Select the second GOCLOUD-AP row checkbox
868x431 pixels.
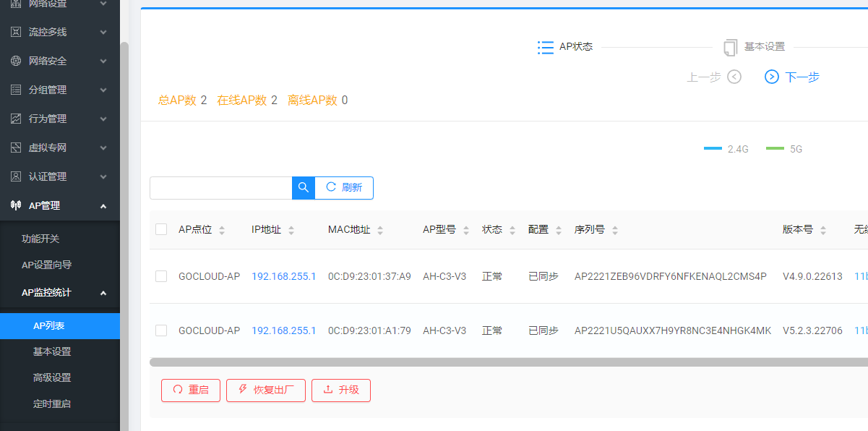tap(161, 330)
